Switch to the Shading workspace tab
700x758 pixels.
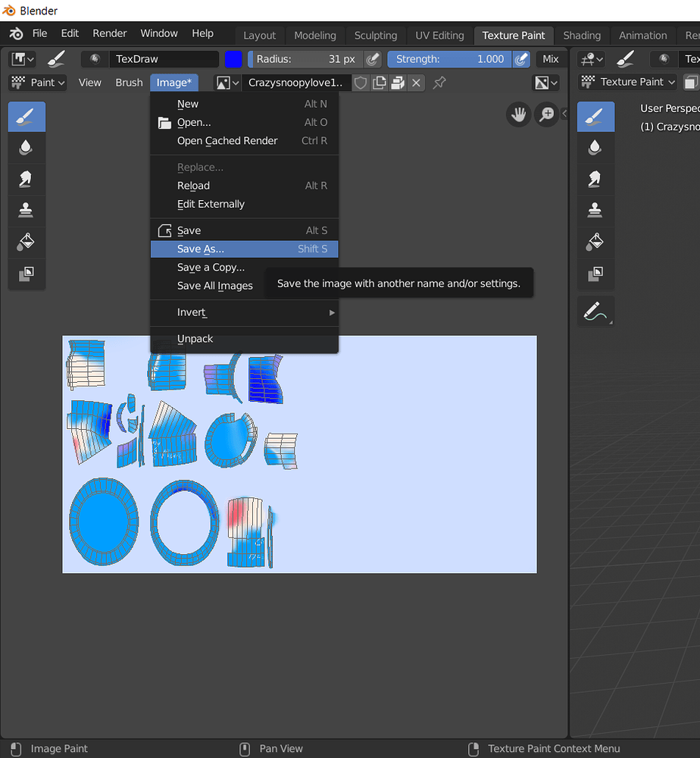[x=582, y=35]
